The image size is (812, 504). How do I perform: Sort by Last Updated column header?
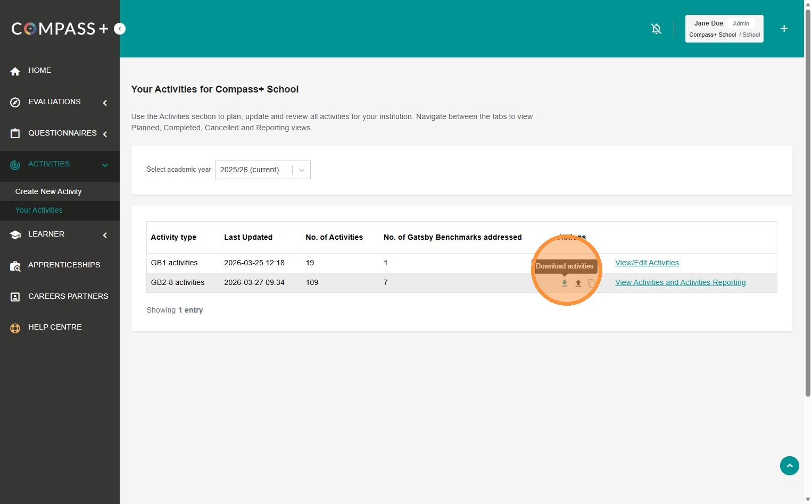pos(248,237)
